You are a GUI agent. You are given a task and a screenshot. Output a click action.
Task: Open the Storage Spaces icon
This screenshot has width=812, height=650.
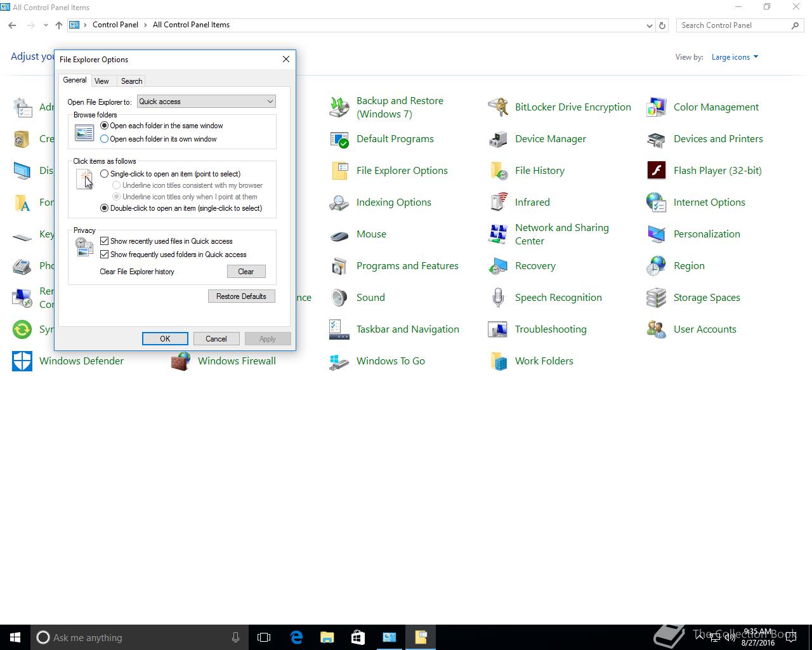pyautogui.click(x=657, y=298)
